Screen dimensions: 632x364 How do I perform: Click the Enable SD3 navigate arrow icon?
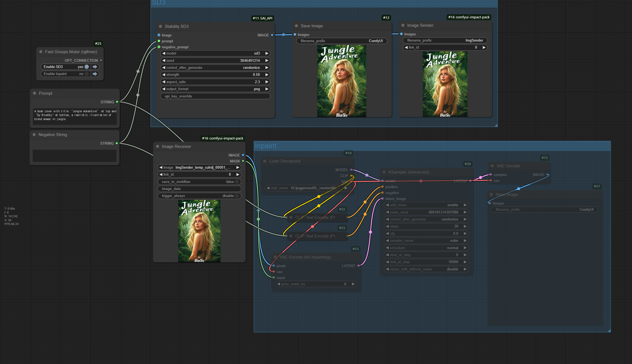point(95,67)
